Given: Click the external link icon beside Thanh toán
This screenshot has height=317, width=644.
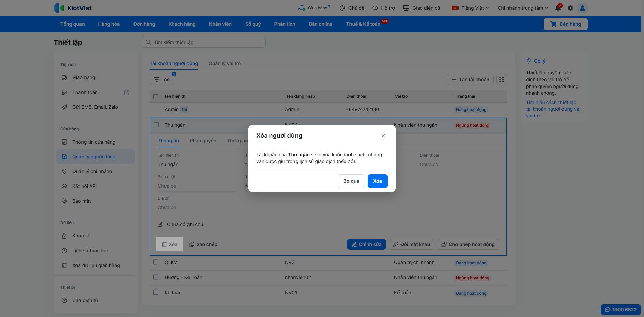Looking at the screenshot, I should tap(127, 92).
